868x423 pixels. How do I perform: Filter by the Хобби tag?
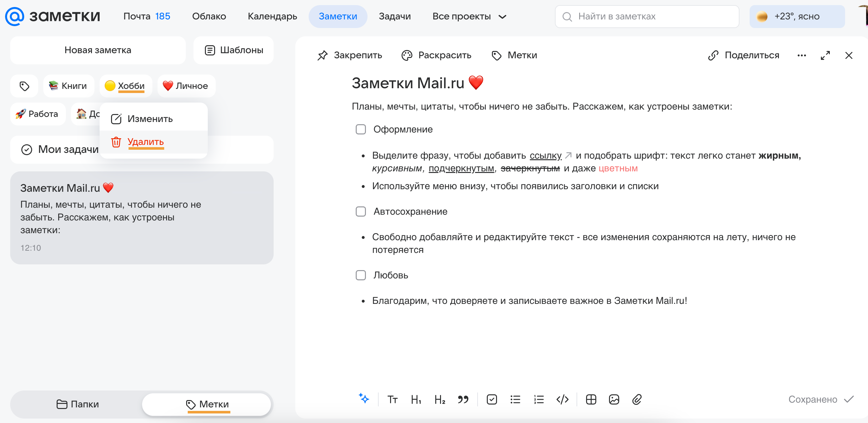point(126,86)
